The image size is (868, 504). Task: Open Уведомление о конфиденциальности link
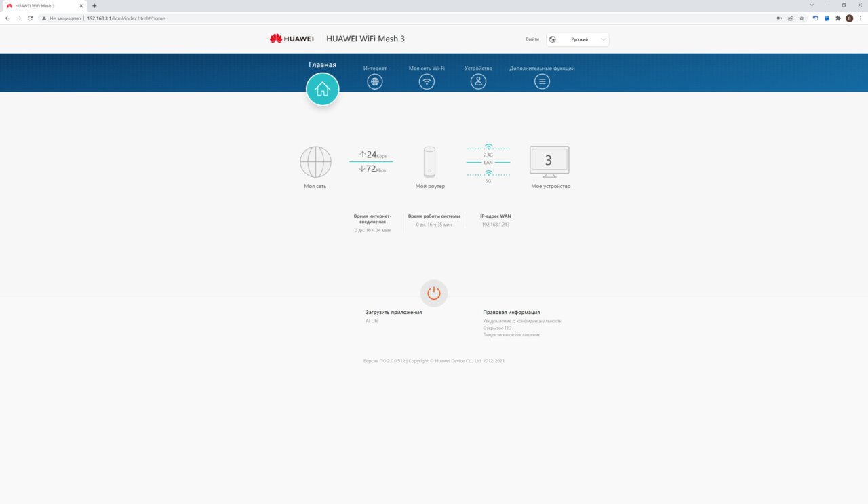tap(522, 321)
